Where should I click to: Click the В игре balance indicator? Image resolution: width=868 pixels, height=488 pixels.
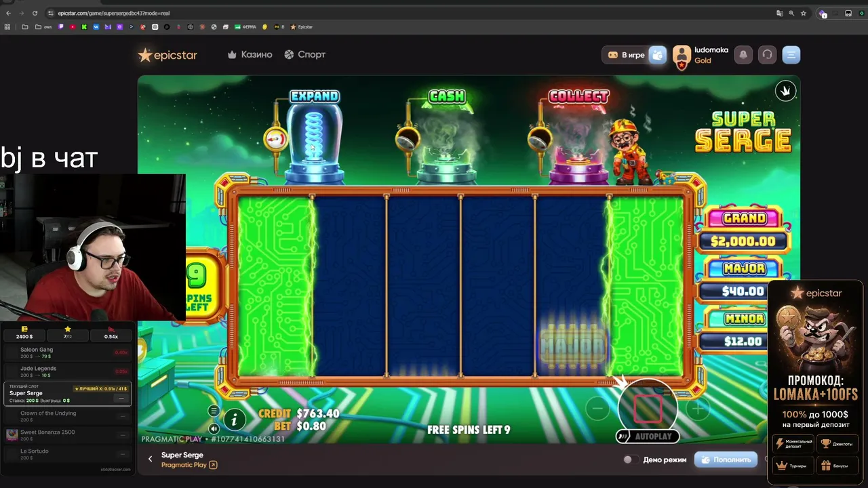coord(626,55)
